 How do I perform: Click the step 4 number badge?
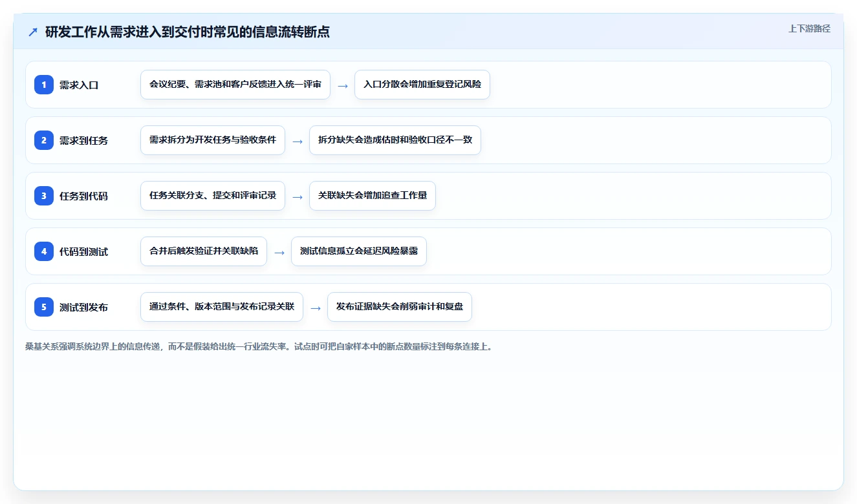point(44,251)
